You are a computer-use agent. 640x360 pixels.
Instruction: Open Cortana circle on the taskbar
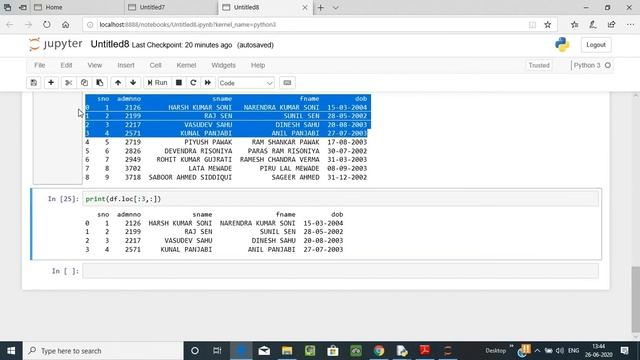click(195, 351)
